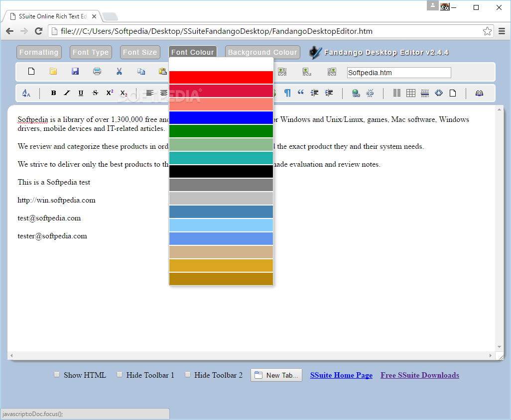Click the blank page icon in toolbar 2
The height and width of the screenshot is (420, 511).
pos(453,93)
